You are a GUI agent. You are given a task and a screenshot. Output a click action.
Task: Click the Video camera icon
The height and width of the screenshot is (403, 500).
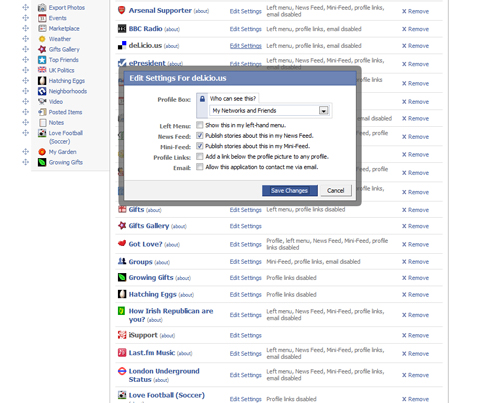coord(42,101)
